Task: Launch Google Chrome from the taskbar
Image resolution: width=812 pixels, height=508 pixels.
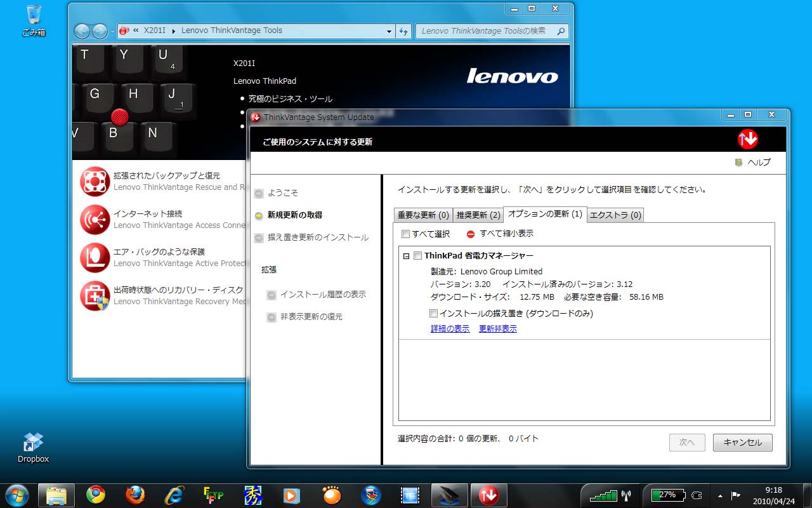Action: (x=96, y=495)
